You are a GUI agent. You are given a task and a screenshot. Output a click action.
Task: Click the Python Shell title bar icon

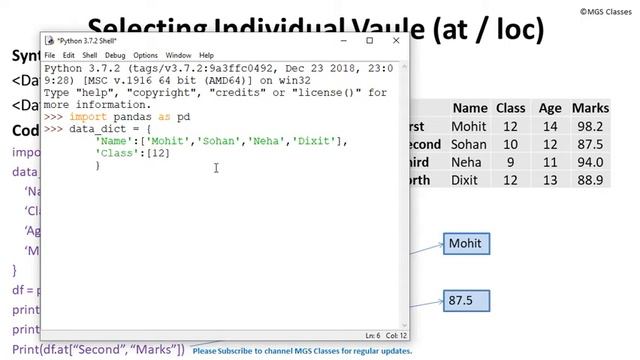tap(49, 40)
